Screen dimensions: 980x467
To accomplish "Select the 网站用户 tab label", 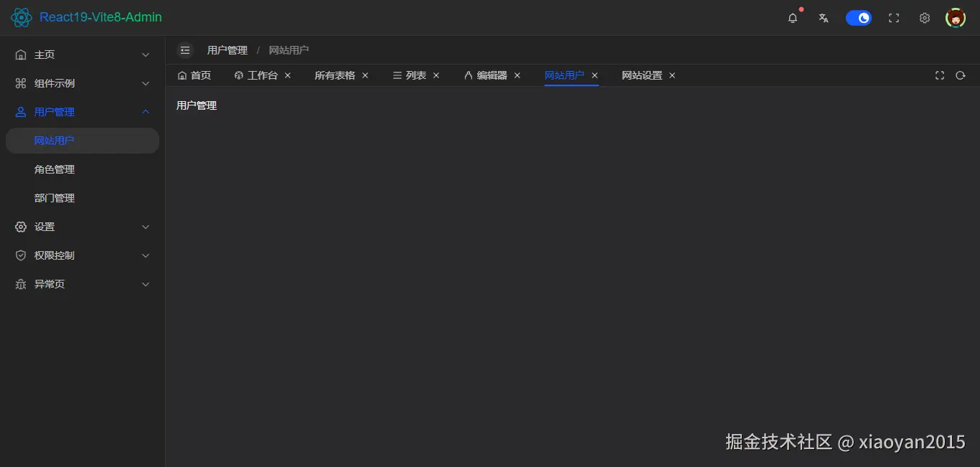I will click(565, 75).
